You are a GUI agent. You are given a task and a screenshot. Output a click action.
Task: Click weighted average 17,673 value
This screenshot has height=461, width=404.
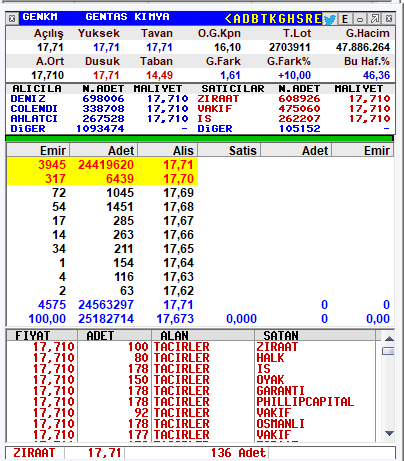click(x=175, y=319)
